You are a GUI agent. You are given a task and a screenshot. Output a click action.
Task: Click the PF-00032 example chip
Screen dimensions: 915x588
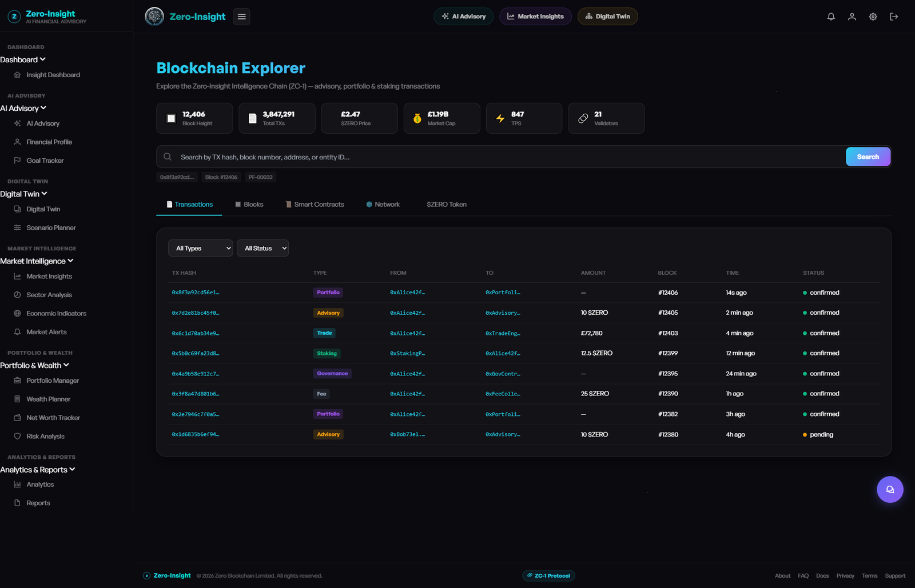(261, 177)
